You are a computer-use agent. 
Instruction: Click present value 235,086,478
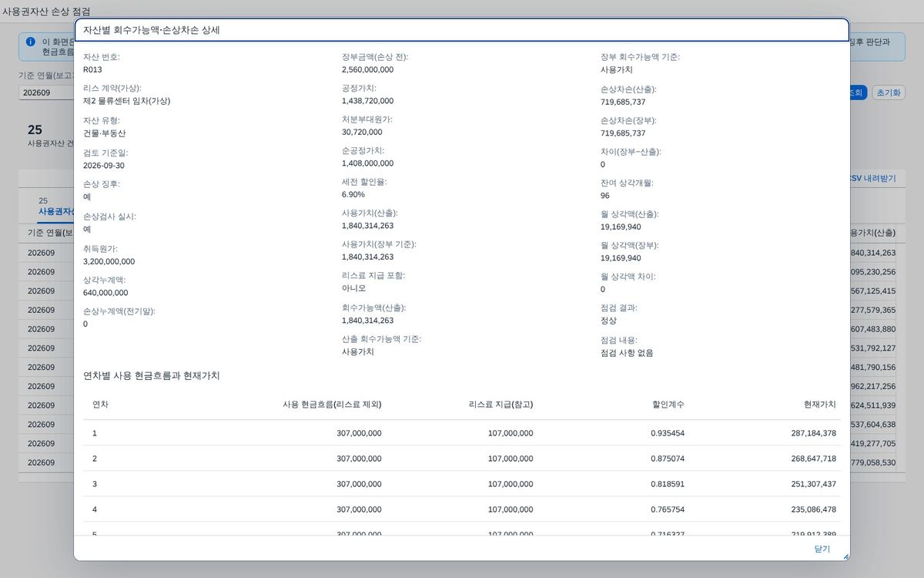[x=814, y=509]
